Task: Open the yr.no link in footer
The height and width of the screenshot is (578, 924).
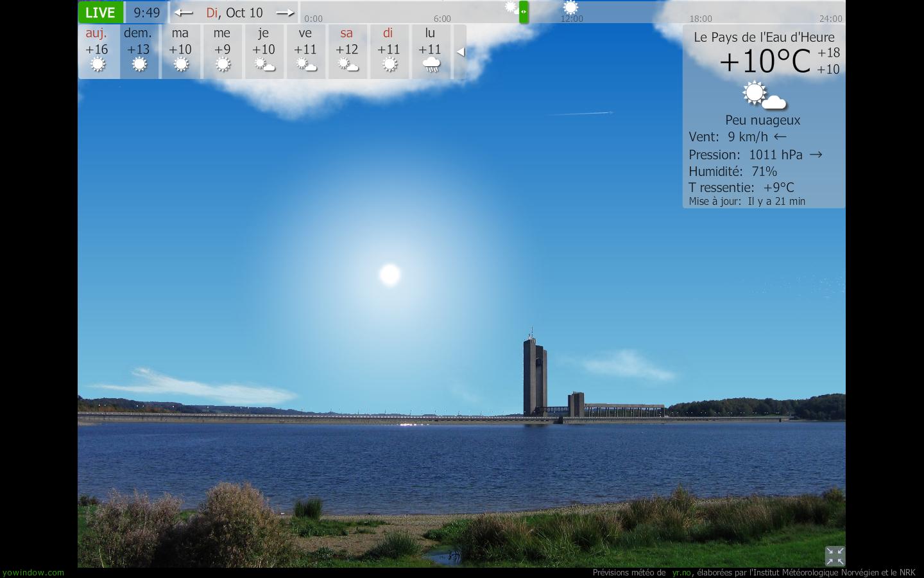Action: tap(681, 572)
